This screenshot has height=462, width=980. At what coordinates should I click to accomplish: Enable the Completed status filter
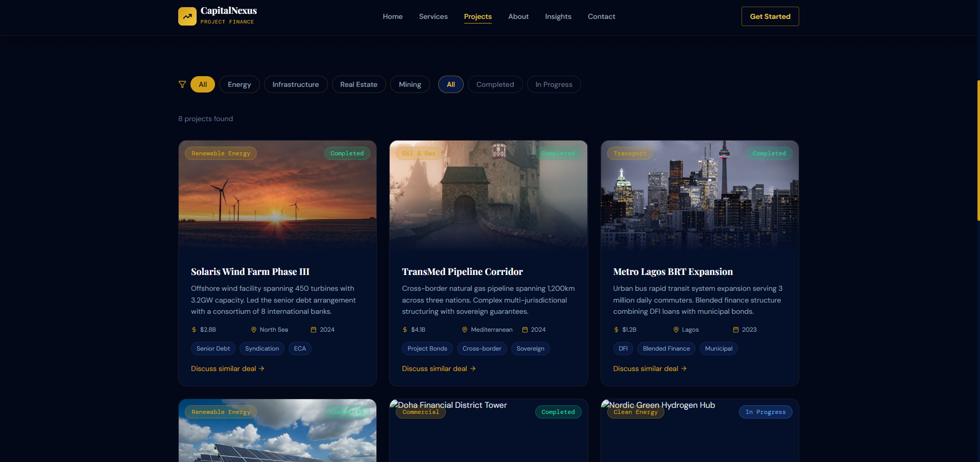tap(494, 84)
